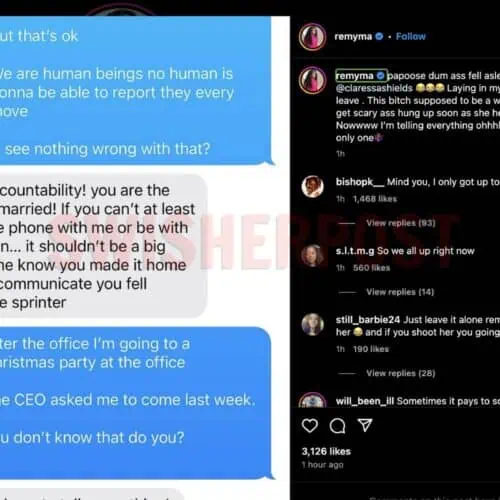This screenshot has height=500, width=500.
Task: Follow the remyma account
Action: [411, 36]
